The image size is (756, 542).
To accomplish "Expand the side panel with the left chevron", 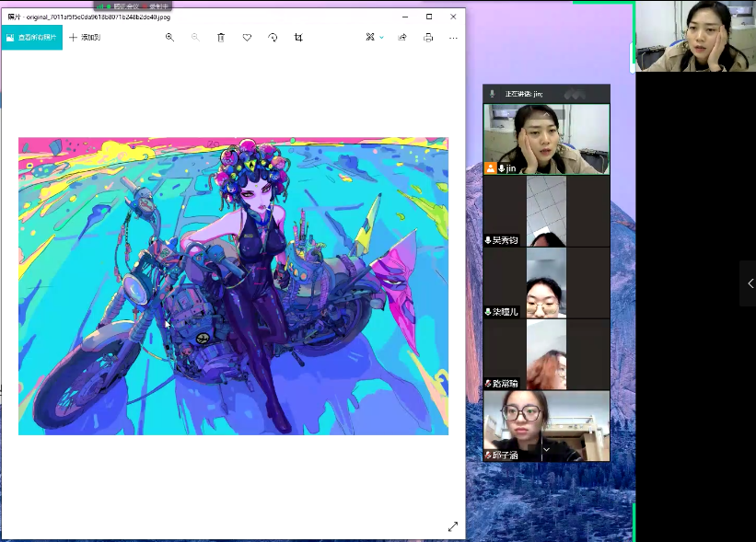I will (x=750, y=283).
